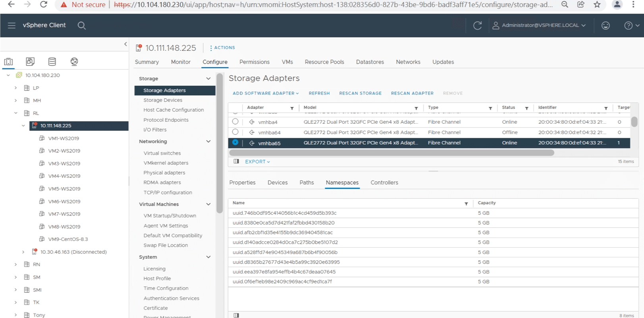Screen dimensions: 644x318
Task: Filter the Type column
Action: pyautogui.click(x=490, y=108)
